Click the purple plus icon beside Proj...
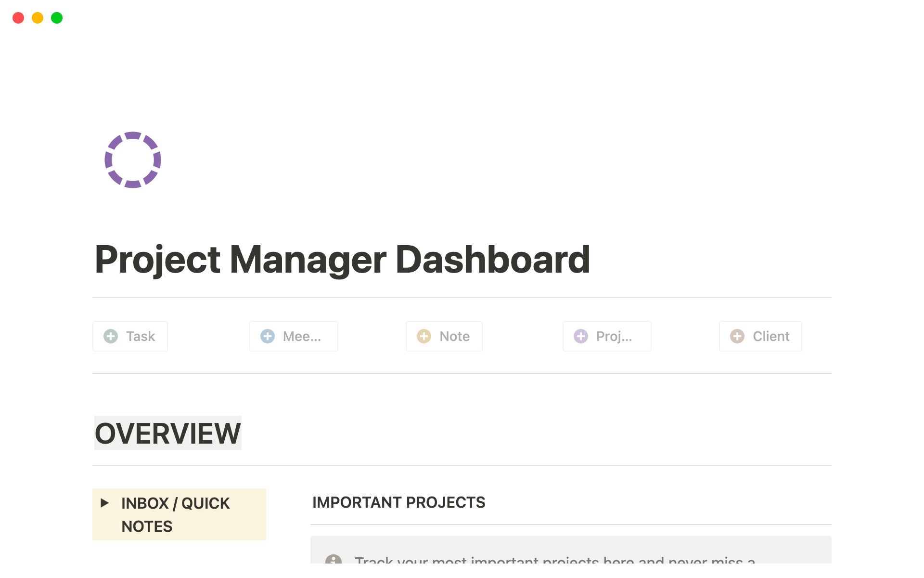Viewport: 924px width, 578px height. pyautogui.click(x=581, y=336)
